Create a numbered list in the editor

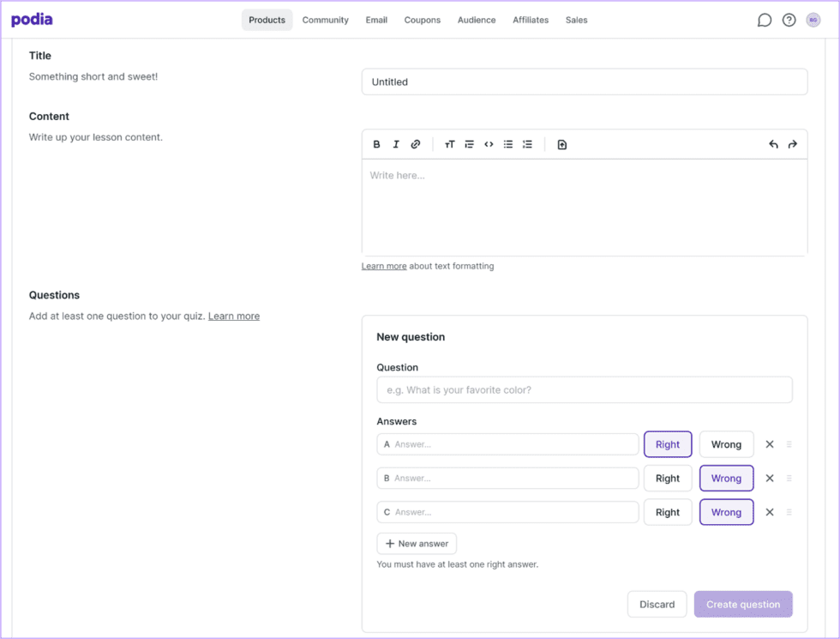pyautogui.click(x=527, y=144)
